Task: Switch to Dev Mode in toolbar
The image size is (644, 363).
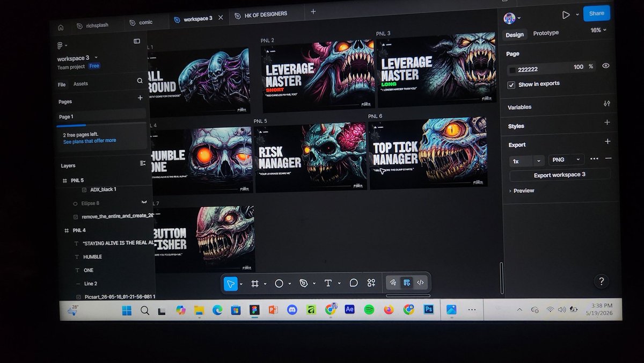Action: pyautogui.click(x=421, y=282)
